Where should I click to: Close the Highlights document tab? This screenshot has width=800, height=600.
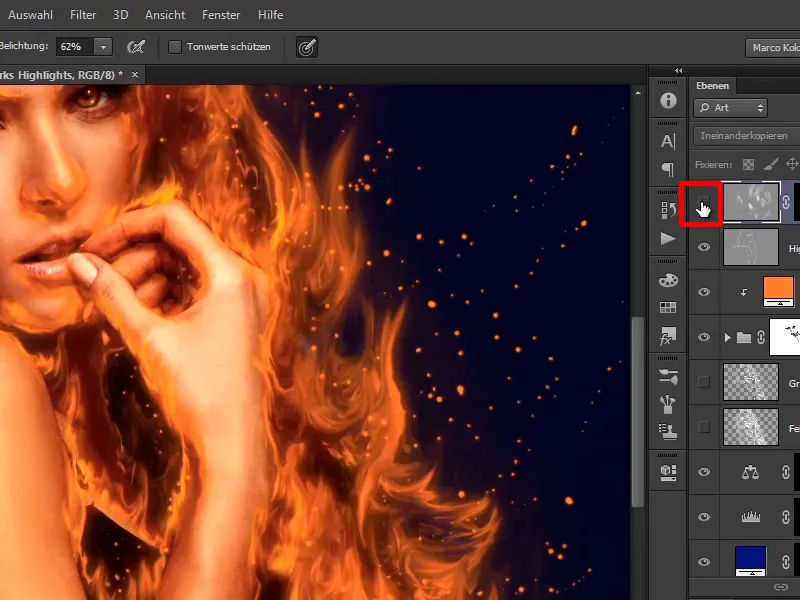(x=135, y=74)
